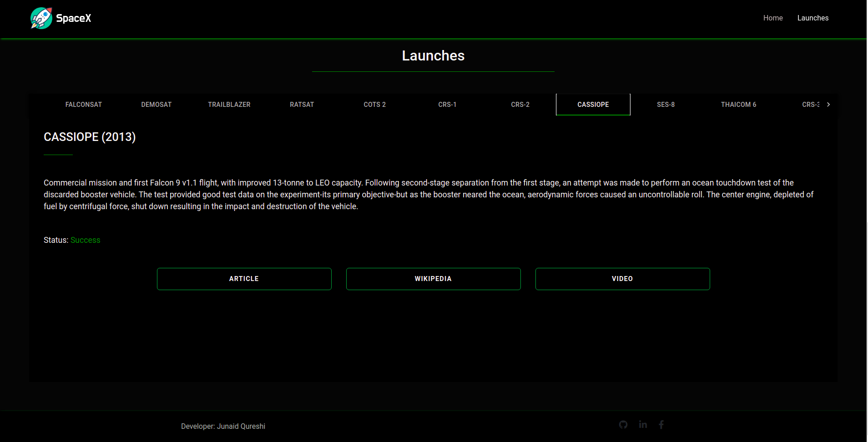
Task: Click the Status: label text
Action: pyautogui.click(x=56, y=240)
